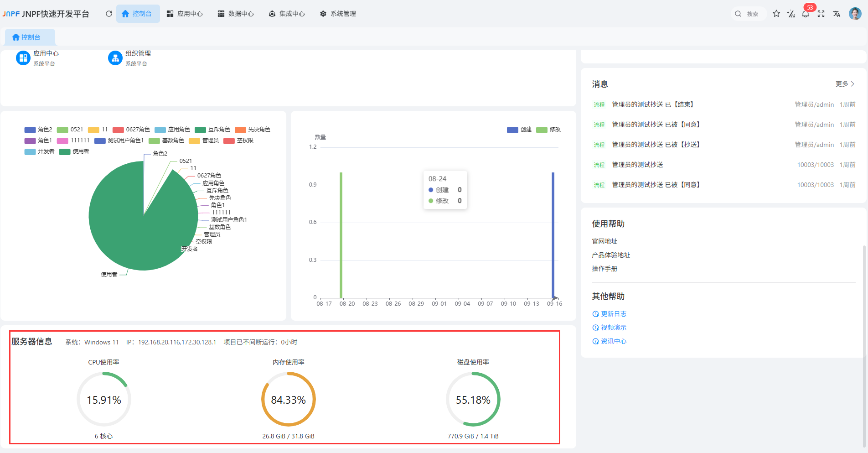Click the 0627角色 red legend swatch

(x=119, y=130)
